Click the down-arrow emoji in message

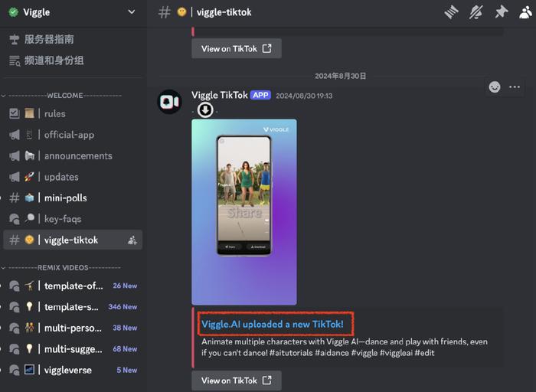point(205,110)
